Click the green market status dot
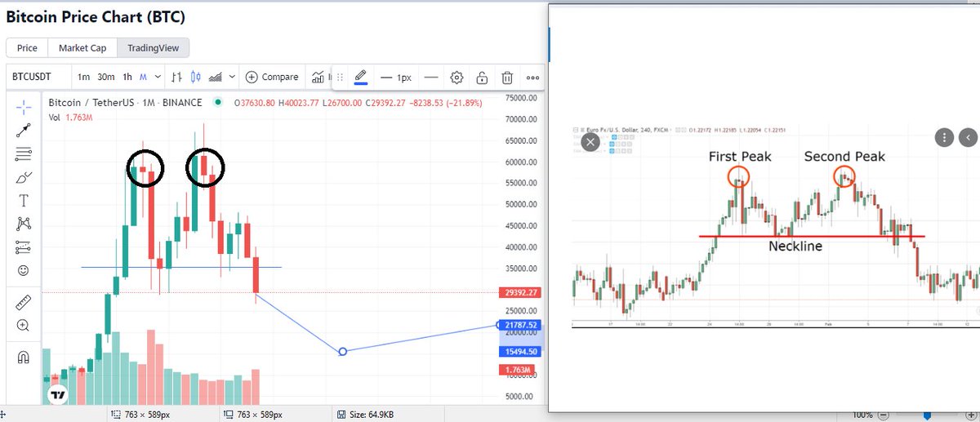The image size is (980, 422). click(218, 103)
